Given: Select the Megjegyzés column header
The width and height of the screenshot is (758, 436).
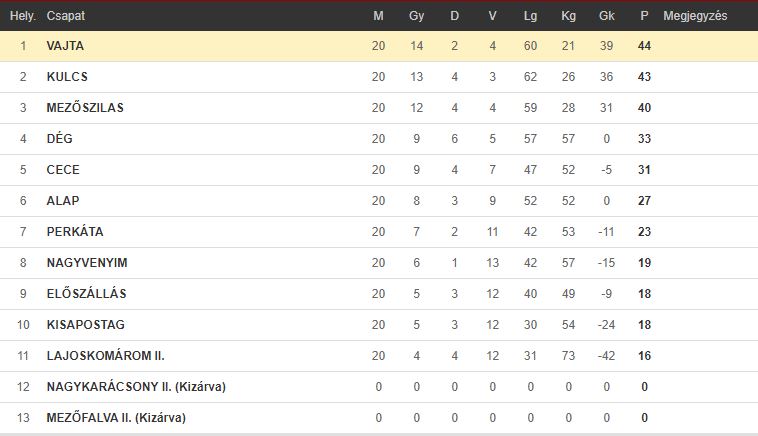Looking at the screenshot, I should coord(695,16).
